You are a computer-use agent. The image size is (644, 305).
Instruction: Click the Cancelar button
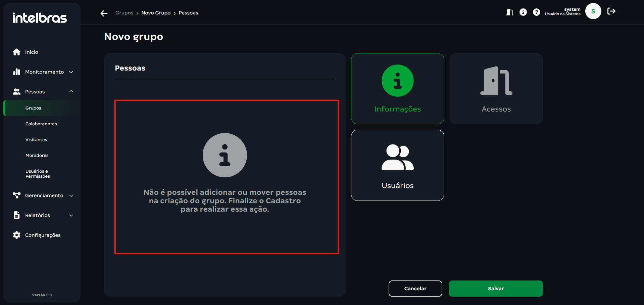[415, 289]
